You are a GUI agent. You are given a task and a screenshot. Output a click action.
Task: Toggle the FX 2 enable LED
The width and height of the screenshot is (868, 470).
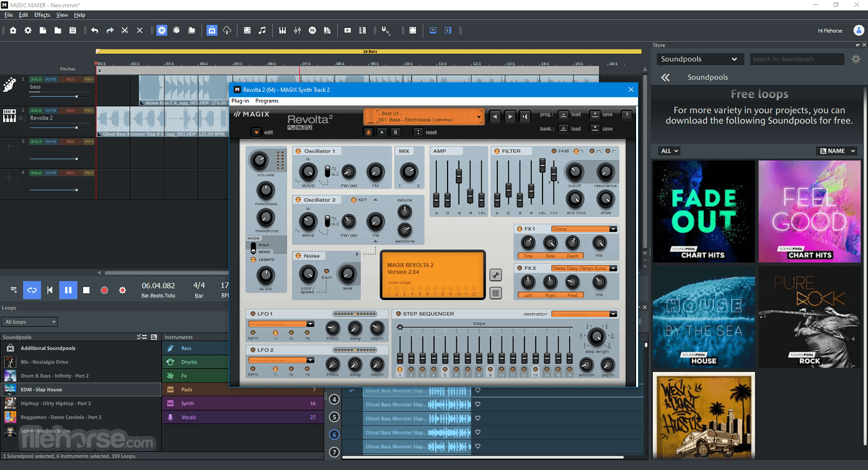coord(520,268)
